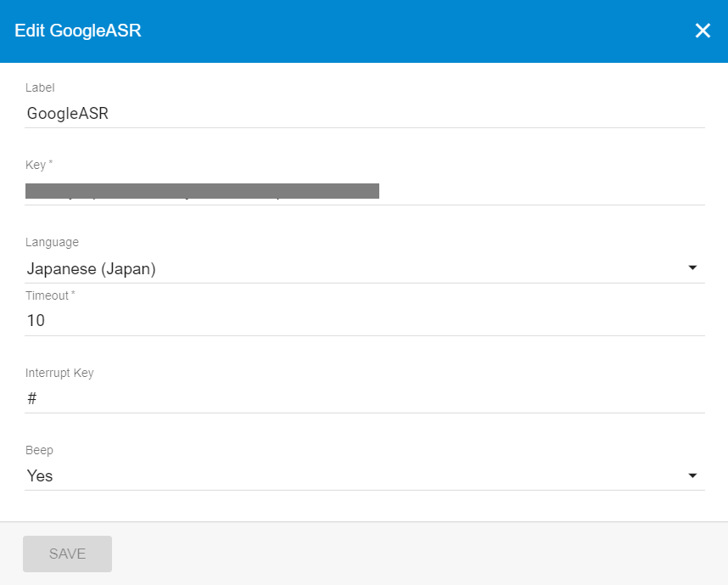Click the "Label" field caption

pyautogui.click(x=40, y=87)
